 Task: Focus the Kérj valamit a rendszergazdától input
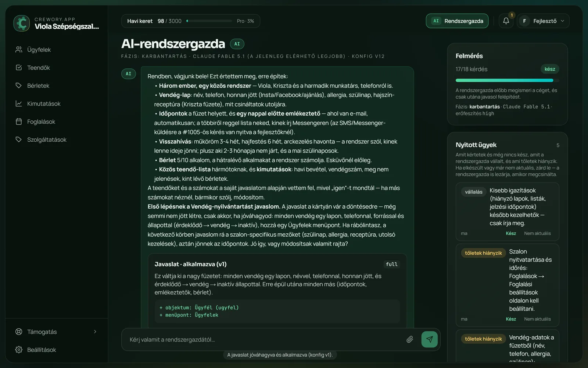click(x=265, y=339)
